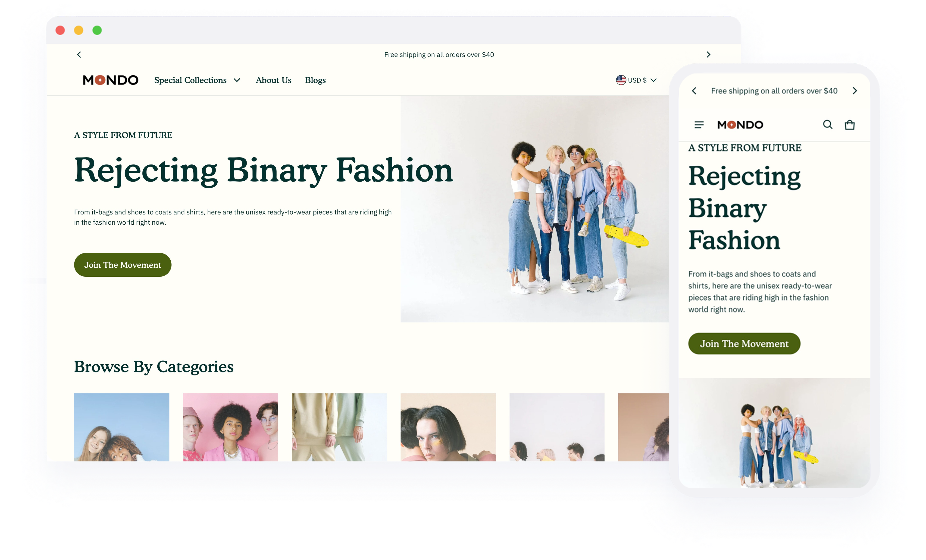The width and height of the screenshot is (926, 560).
Task: Open the USD $ currency selector
Action: (636, 80)
